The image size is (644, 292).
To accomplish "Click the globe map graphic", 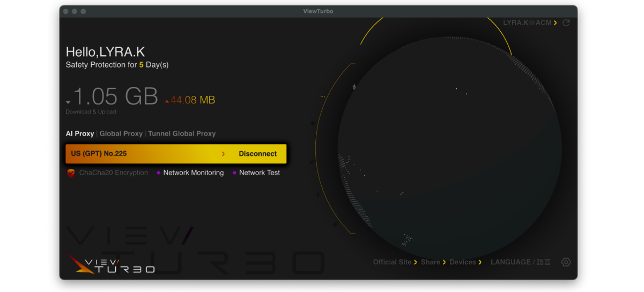I will [449, 147].
